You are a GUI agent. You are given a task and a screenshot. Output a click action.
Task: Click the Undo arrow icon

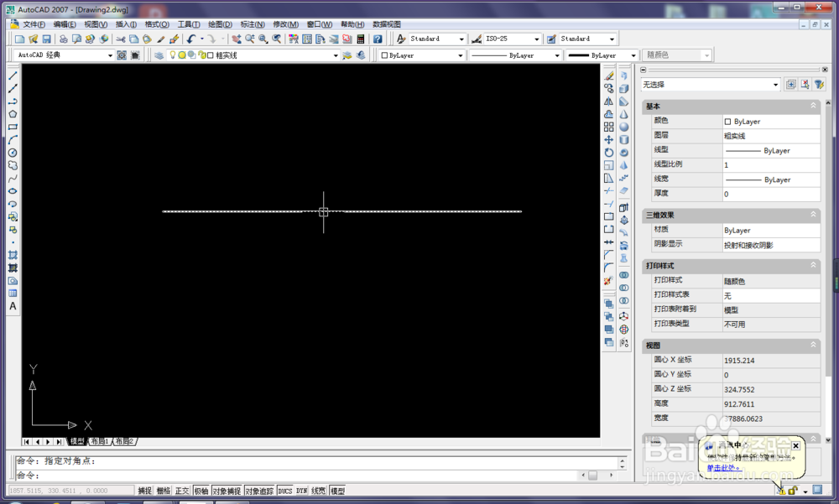(x=191, y=39)
